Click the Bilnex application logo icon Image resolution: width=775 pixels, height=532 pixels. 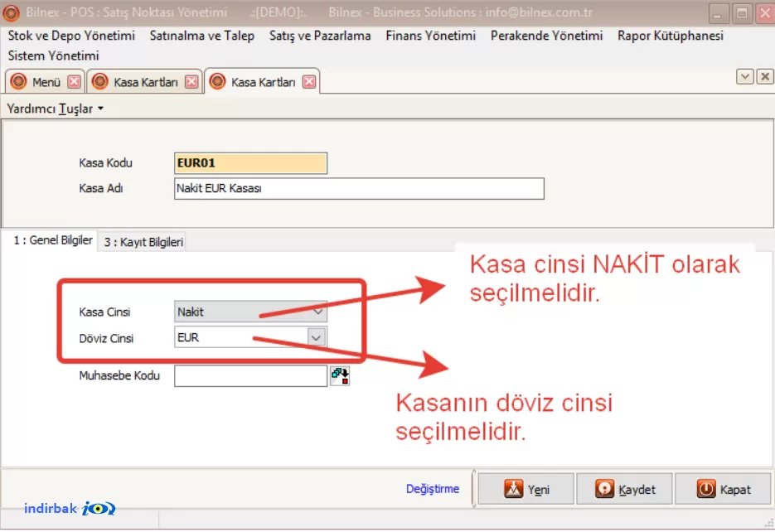(x=11, y=12)
